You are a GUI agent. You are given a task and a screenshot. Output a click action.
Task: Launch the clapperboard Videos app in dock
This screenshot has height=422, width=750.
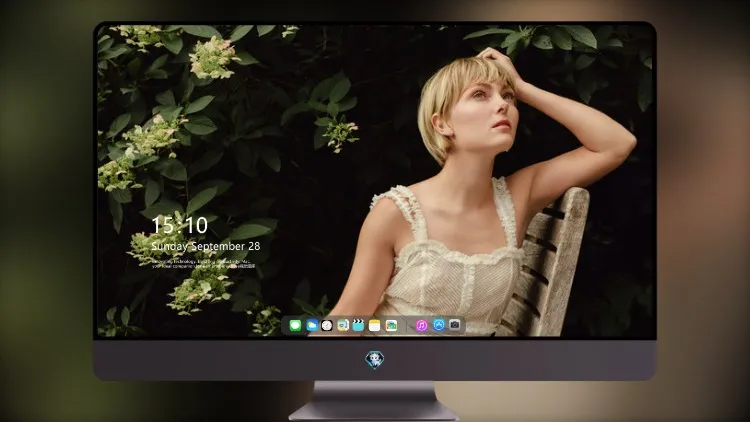(358, 326)
